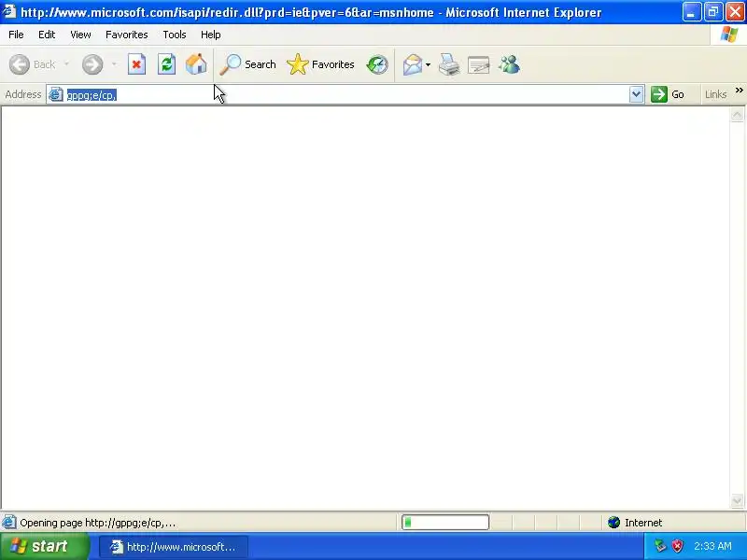Click inside the address bar text field

coord(345,94)
